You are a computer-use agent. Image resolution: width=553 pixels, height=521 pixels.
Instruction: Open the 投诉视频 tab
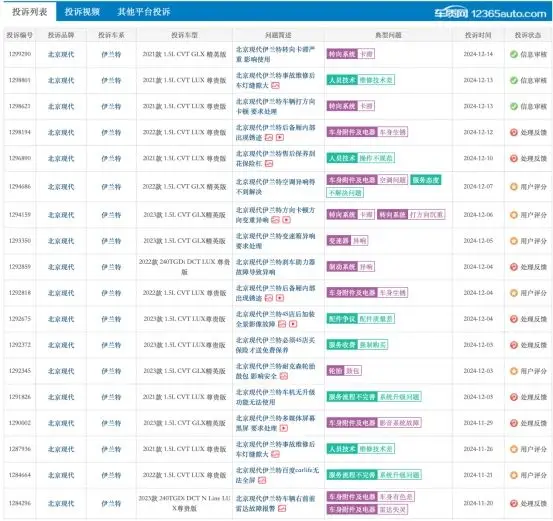82,12
